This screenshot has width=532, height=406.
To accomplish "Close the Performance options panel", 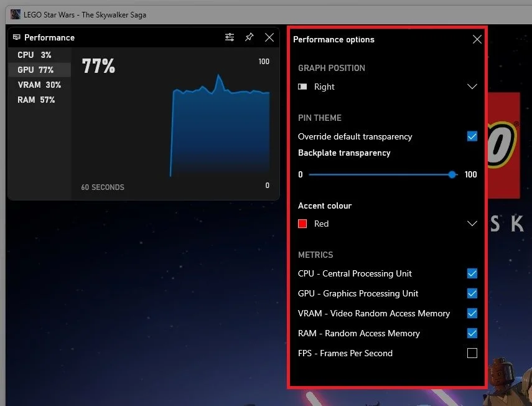I will [x=477, y=39].
